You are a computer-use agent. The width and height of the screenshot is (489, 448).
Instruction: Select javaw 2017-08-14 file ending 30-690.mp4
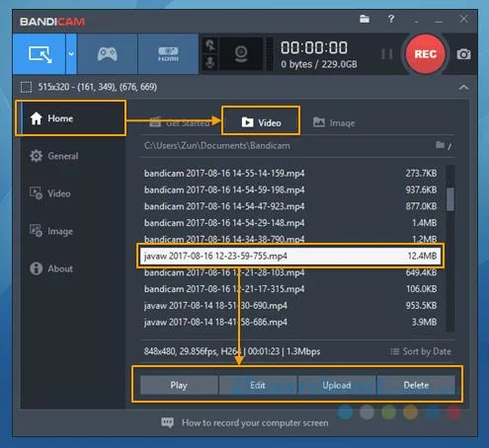(x=290, y=306)
